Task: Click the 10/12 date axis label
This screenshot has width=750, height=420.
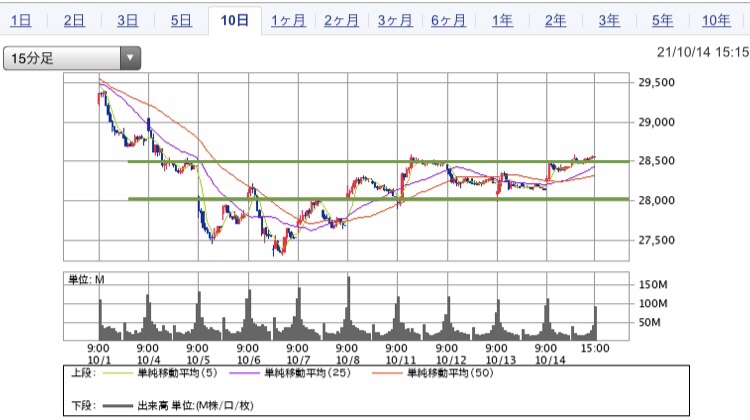Action: click(x=451, y=360)
